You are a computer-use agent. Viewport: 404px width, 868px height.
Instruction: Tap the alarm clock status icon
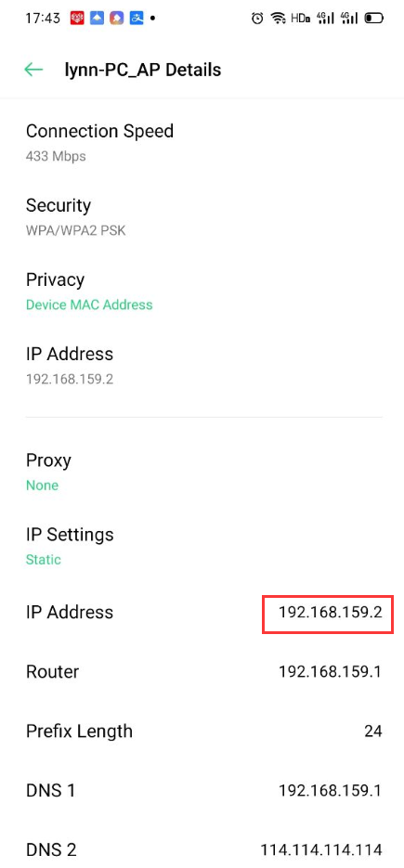[x=257, y=19]
